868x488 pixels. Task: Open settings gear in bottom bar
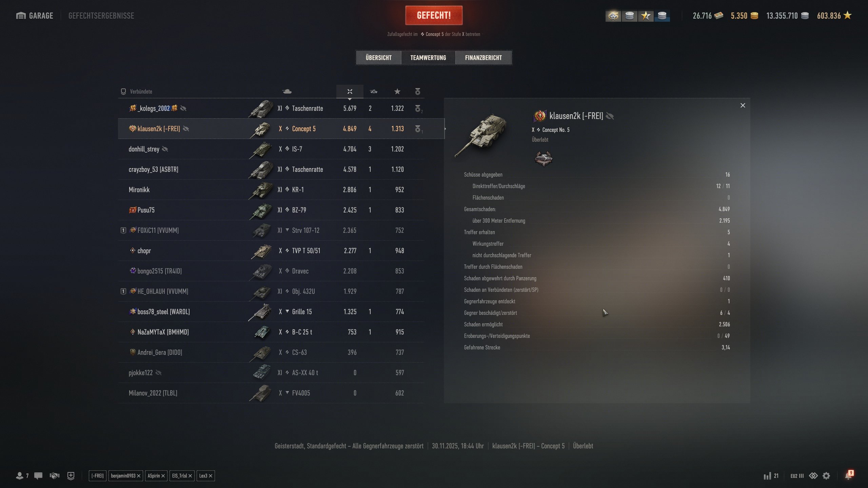[826, 476]
